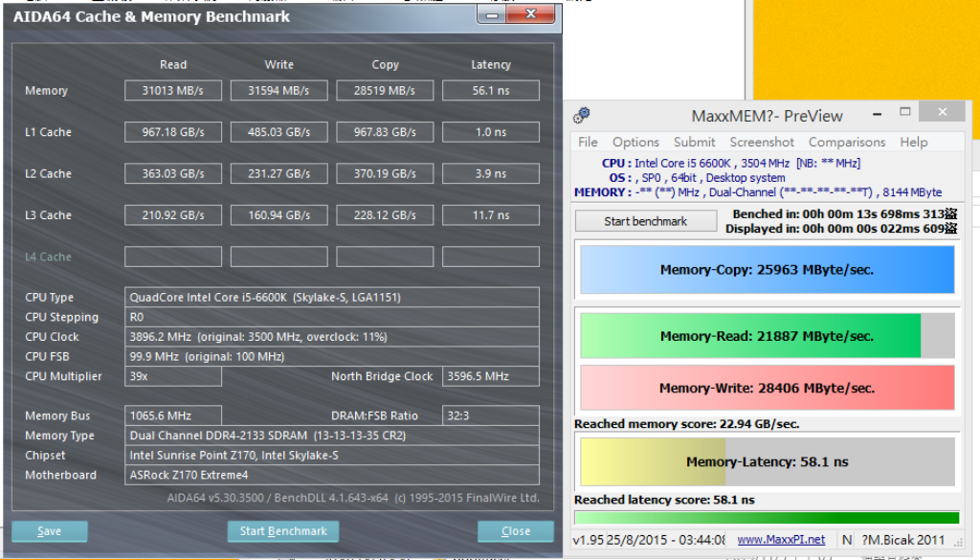Click the North Bridge Clock 3596.5 MHz field
Image resolution: width=980 pixels, height=560 pixels.
point(491,376)
